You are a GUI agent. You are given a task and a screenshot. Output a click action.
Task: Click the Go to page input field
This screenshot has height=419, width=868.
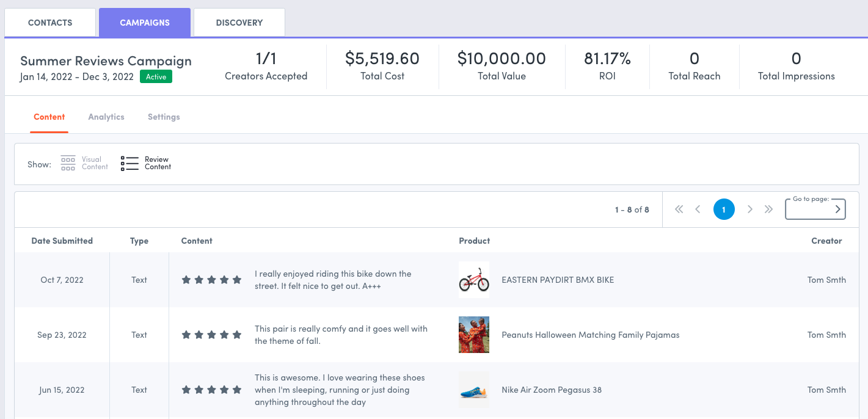click(809, 210)
